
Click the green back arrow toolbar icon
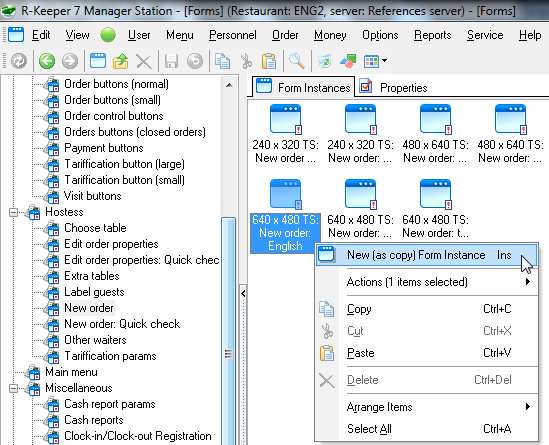pyautogui.click(x=47, y=61)
